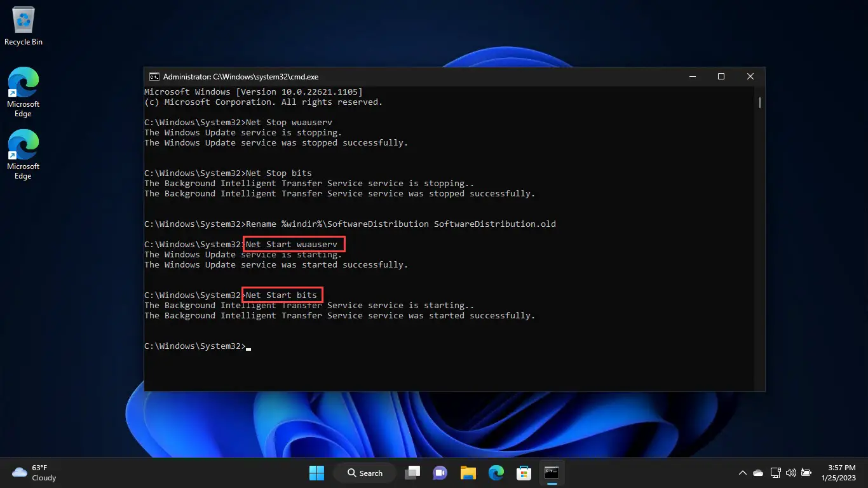Open File Explorer from the taskbar

468,473
